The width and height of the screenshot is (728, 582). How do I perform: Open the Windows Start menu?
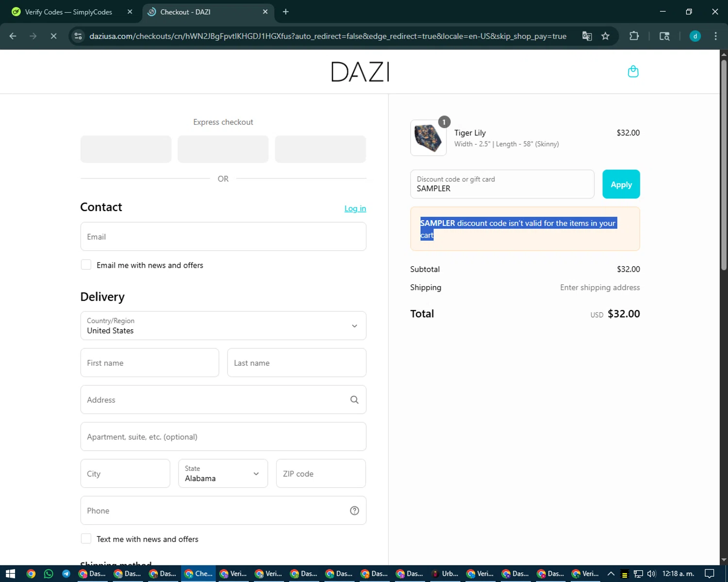(10, 574)
